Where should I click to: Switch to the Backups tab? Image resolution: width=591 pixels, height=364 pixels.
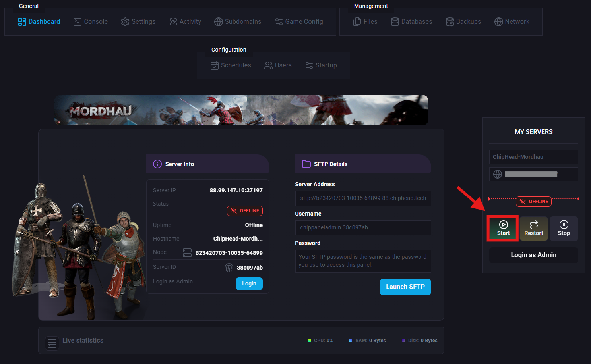[x=463, y=22]
